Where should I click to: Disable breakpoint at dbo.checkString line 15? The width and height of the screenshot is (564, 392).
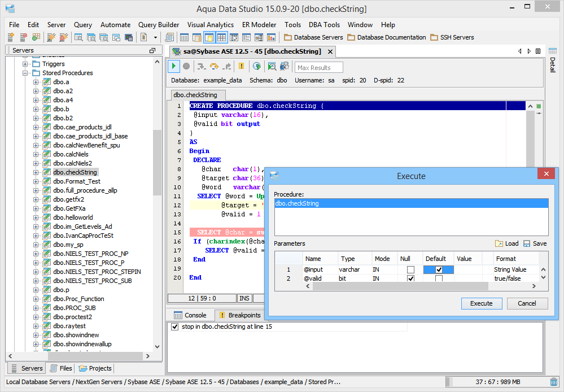[x=174, y=327]
